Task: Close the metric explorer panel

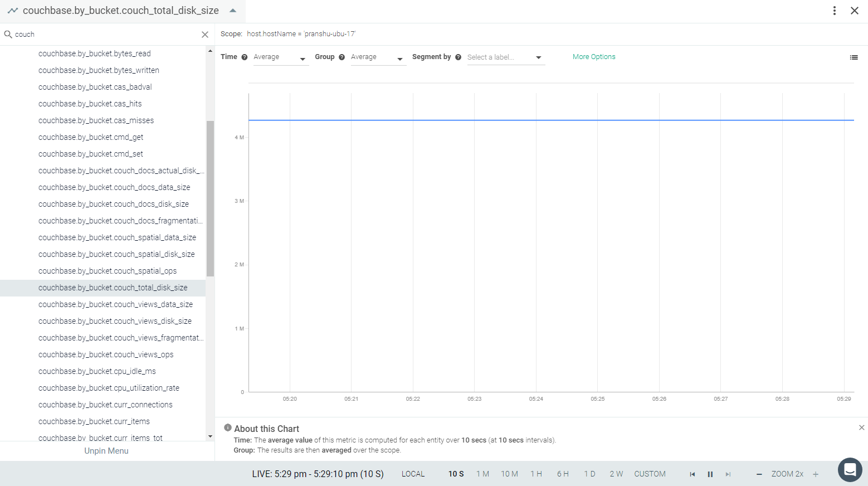Action: [x=855, y=11]
